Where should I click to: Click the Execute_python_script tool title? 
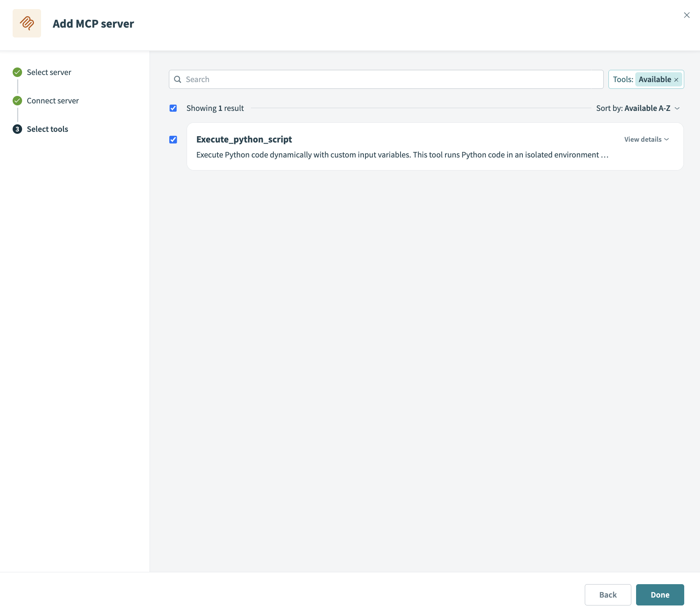click(244, 139)
